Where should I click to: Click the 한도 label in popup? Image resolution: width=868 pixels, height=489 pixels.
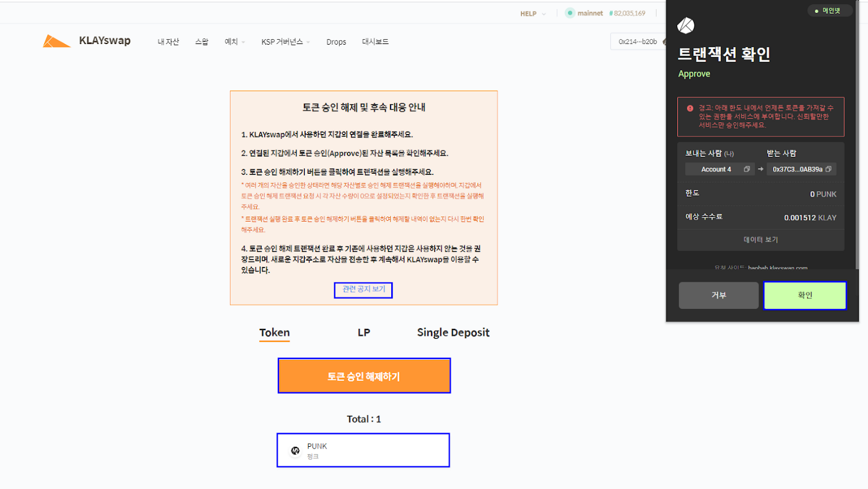pos(692,193)
